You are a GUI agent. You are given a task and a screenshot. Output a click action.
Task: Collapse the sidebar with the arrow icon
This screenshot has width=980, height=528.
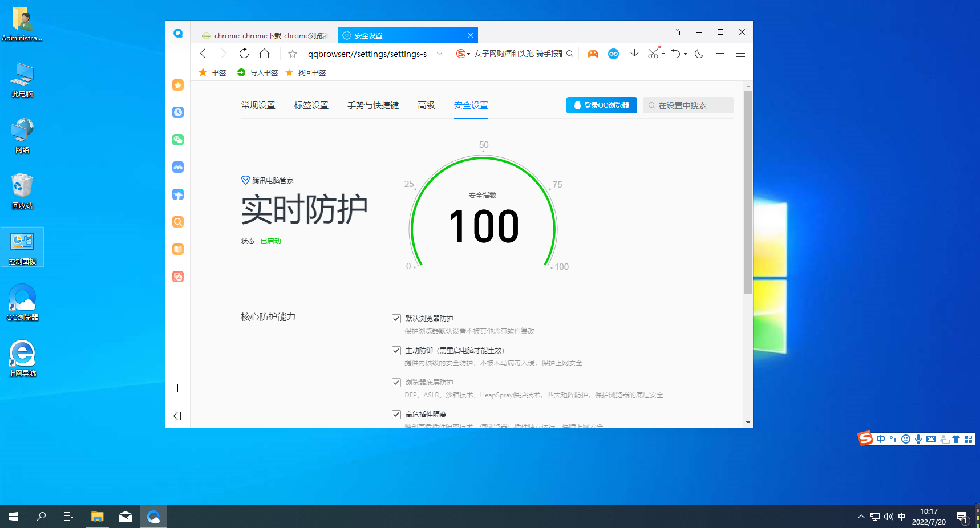177,416
